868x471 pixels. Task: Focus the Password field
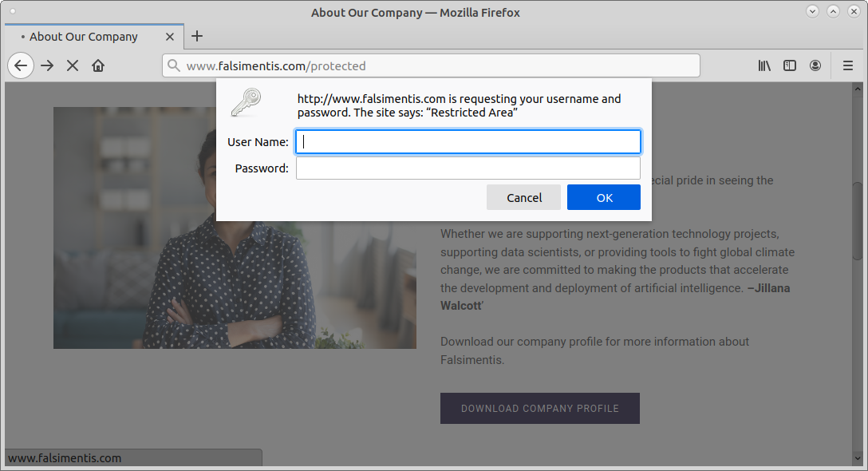click(x=468, y=168)
